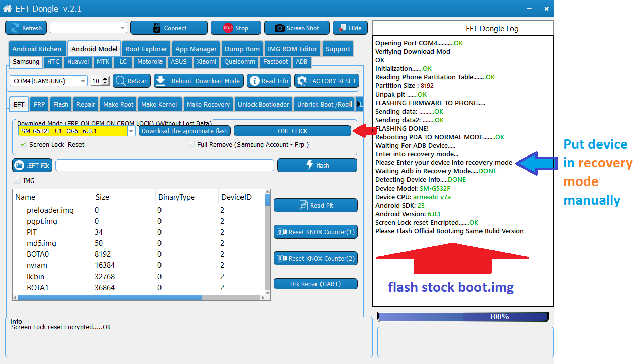
Task: Switch to IMG ROM Editor tab
Action: coord(292,49)
